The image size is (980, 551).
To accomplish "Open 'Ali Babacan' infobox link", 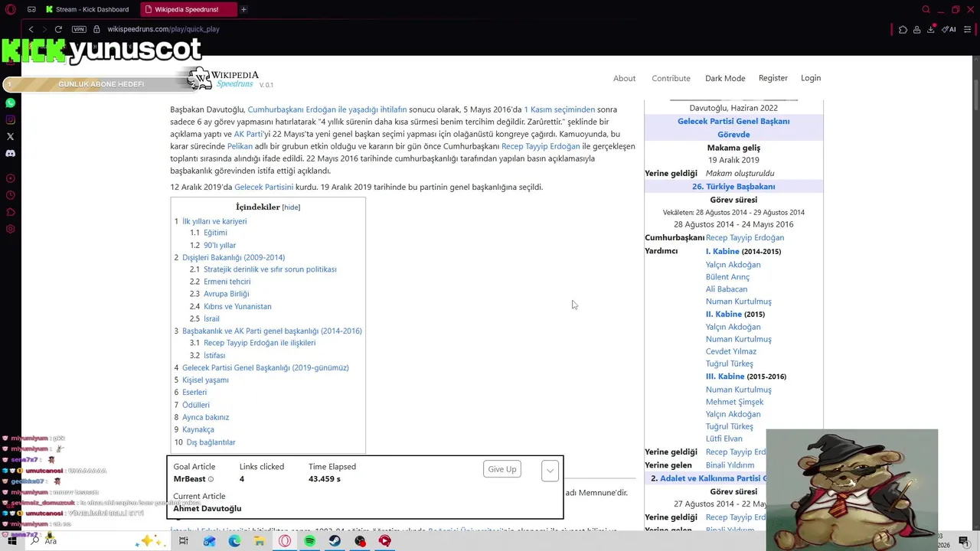I will point(727,289).
